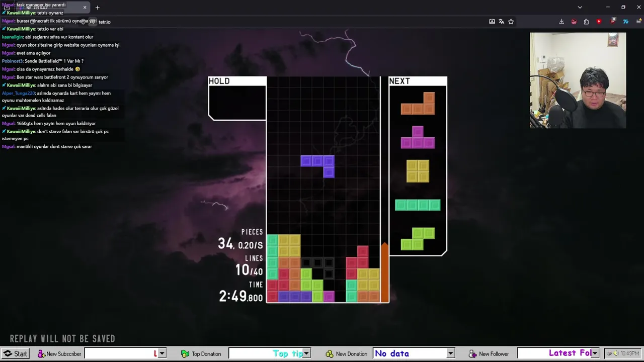Click the LINES counter showing 10/40
Viewport: 644px width, 362px height.
[249, 270]
